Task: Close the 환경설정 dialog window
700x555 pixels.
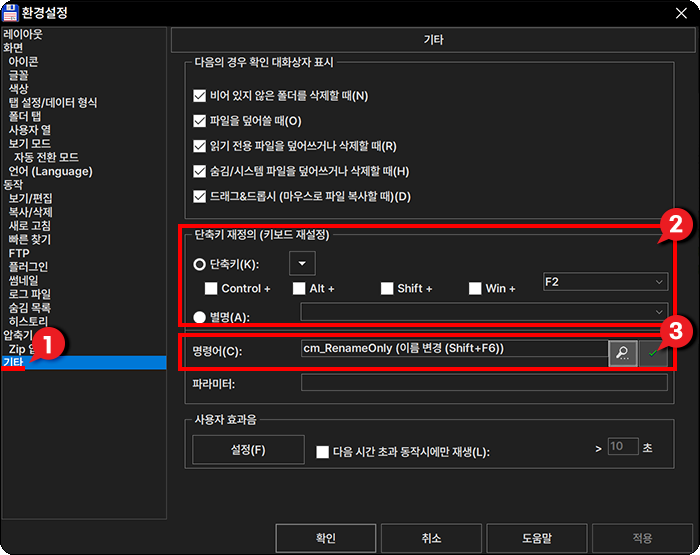Action: click(x=681, y=13)
